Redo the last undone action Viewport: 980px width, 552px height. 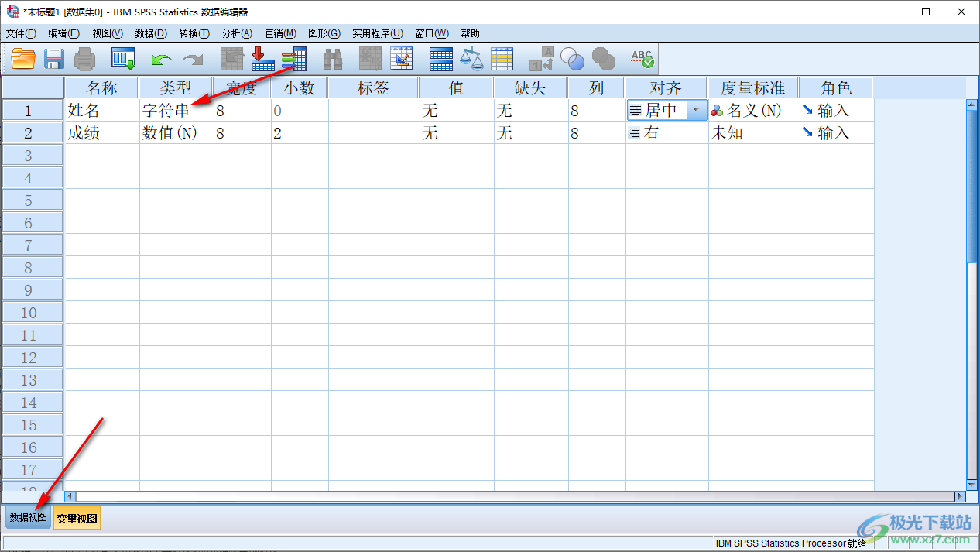(x=192, y=60)
